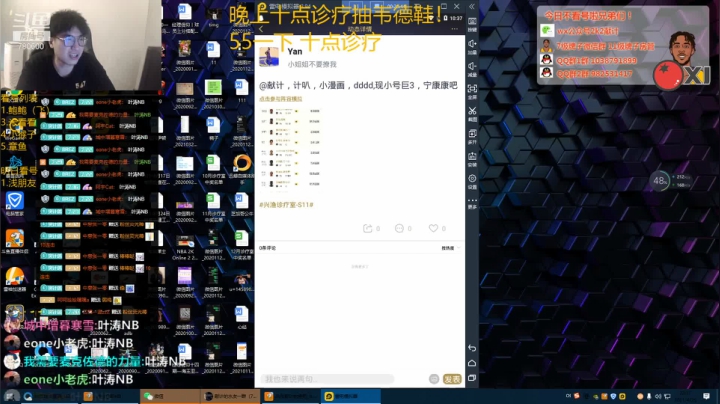Viewport: 720px width, 404px height.
Task: Take a screenshot with the scissors icon
Action: pyautogui.click(x=472, y=113)
